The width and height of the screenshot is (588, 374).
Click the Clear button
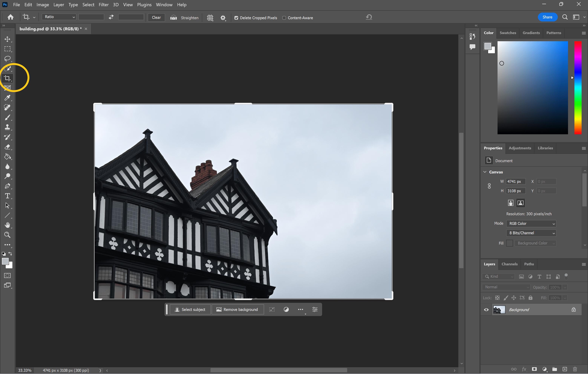tap(156, 18)
